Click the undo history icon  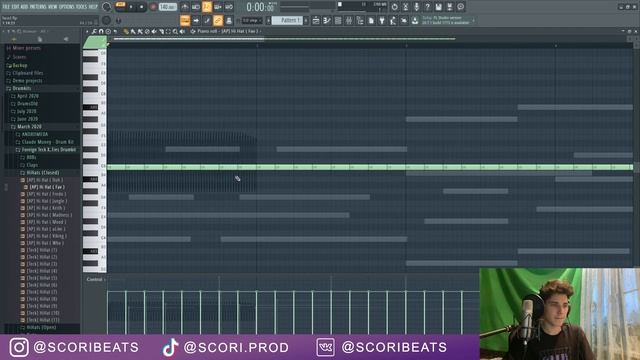(x=394, y=7)
